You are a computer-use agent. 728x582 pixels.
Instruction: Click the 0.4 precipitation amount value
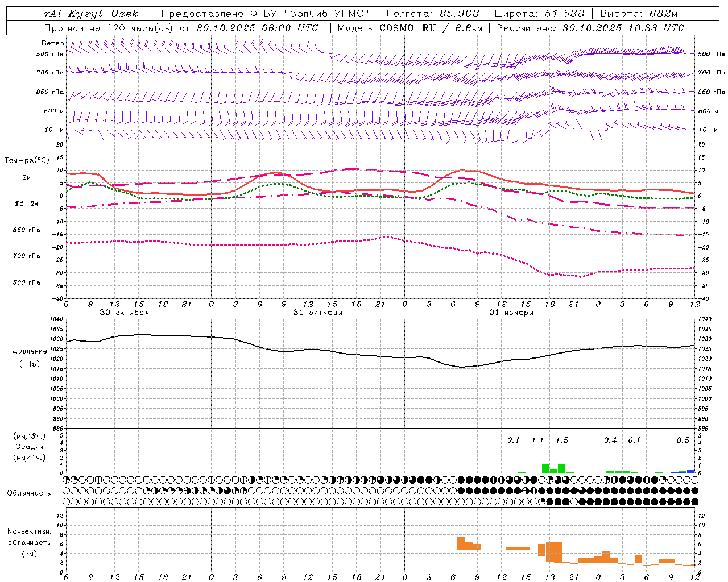tap(610, 440)
